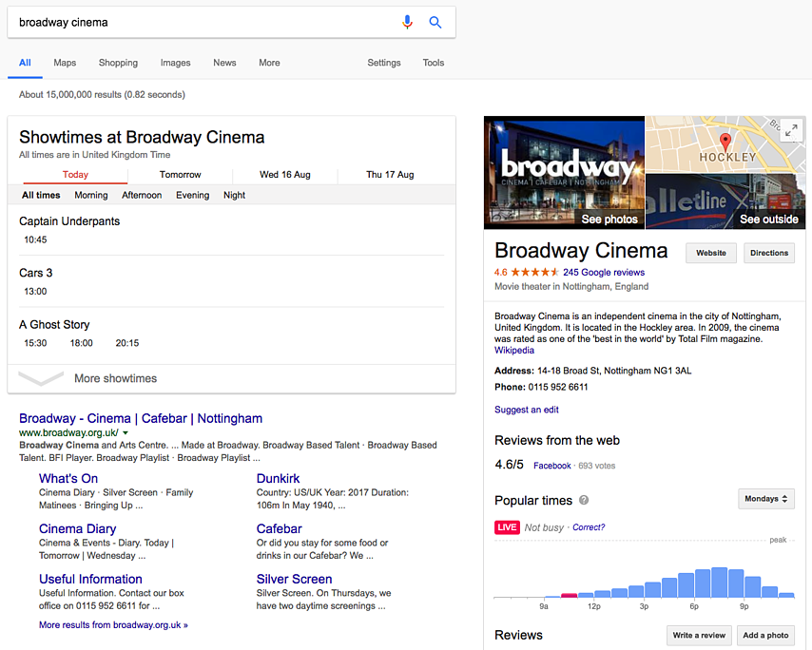Filter showtimes by Afternoon
The width and height of the screenshot is (812, 650).
coord(142,195)
